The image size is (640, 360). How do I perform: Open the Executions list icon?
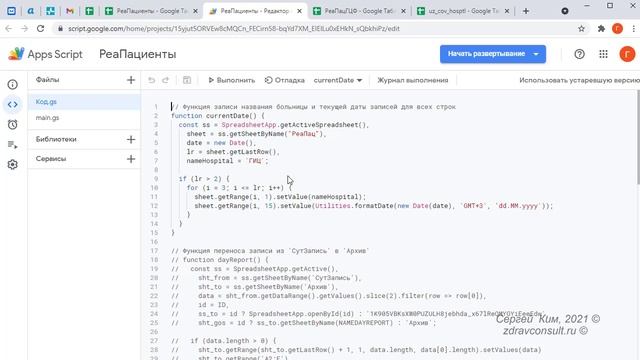(13, 144)
